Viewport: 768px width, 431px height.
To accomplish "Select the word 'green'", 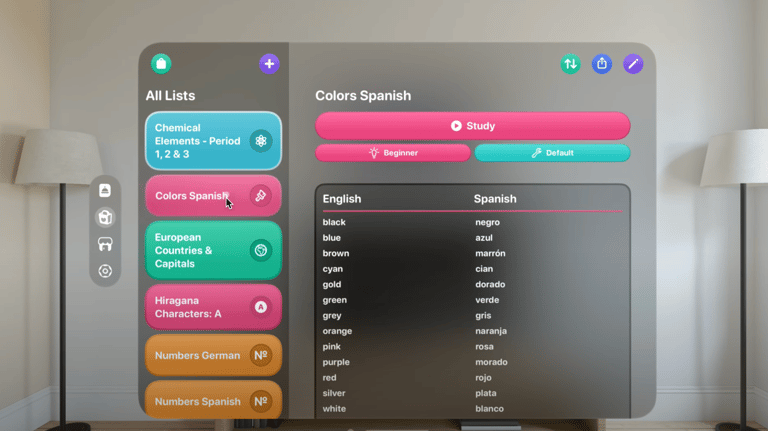I will 335,300.
